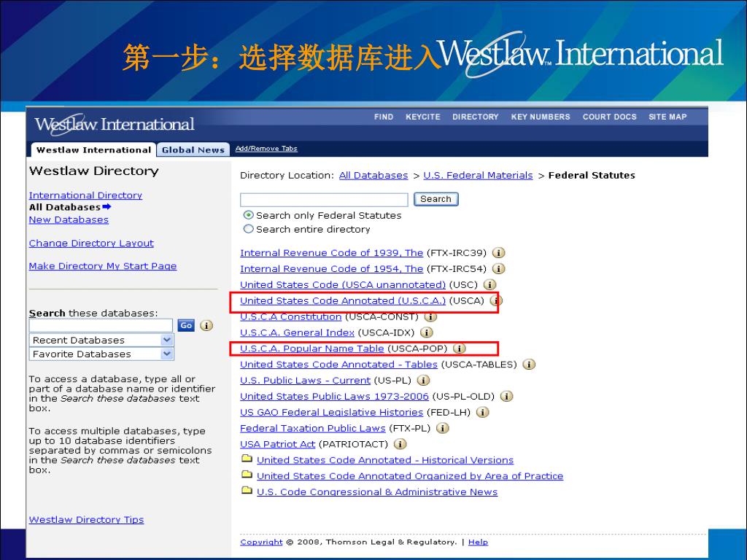Open United States Code (USCA unannotated)

point(343,285)
